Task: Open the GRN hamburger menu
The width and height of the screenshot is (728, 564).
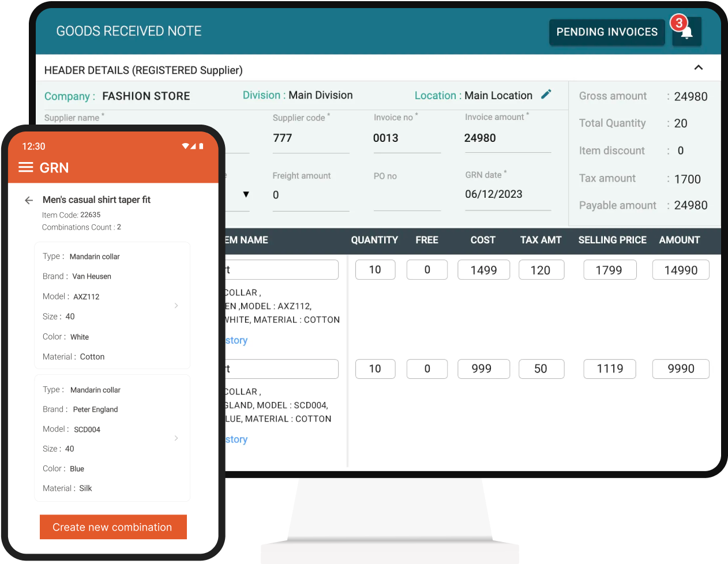Action: (25, 168)
